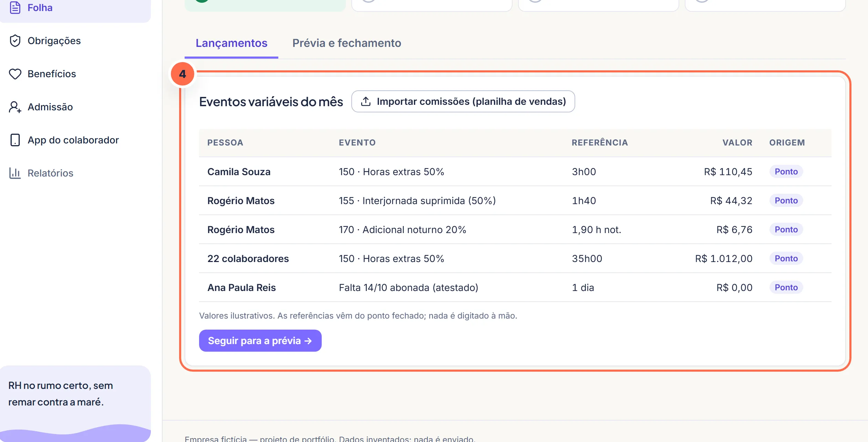The image size is (868, 442).
Task: Click the 35h00 reference cell
Action: (587, 259)
